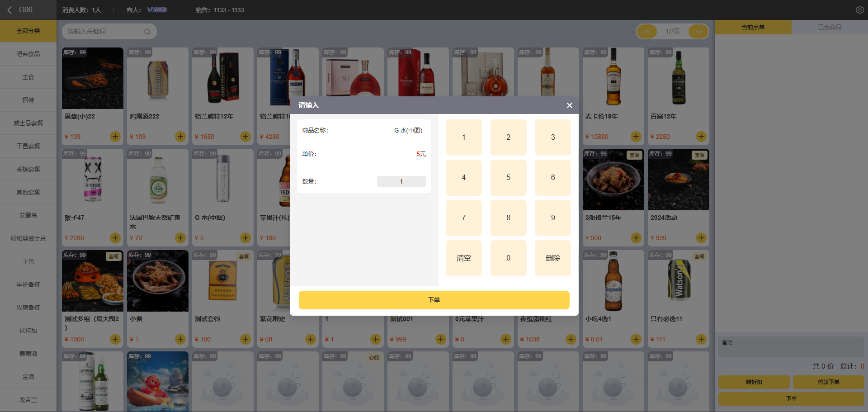Image resolution: width=868 pixels, height=412 pixels.
Task: Add 繁花限定 with plus icon
Action: click(311, 339)
